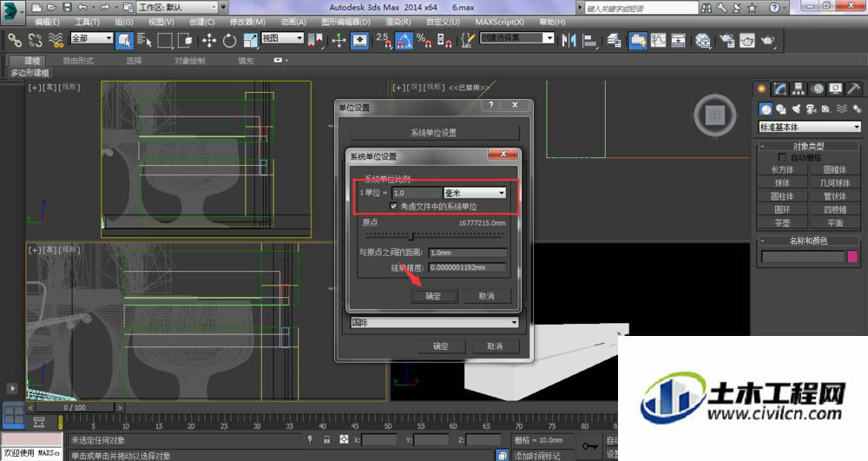
Task: Open the 渲染(R) menu
Action: (398, 22)
